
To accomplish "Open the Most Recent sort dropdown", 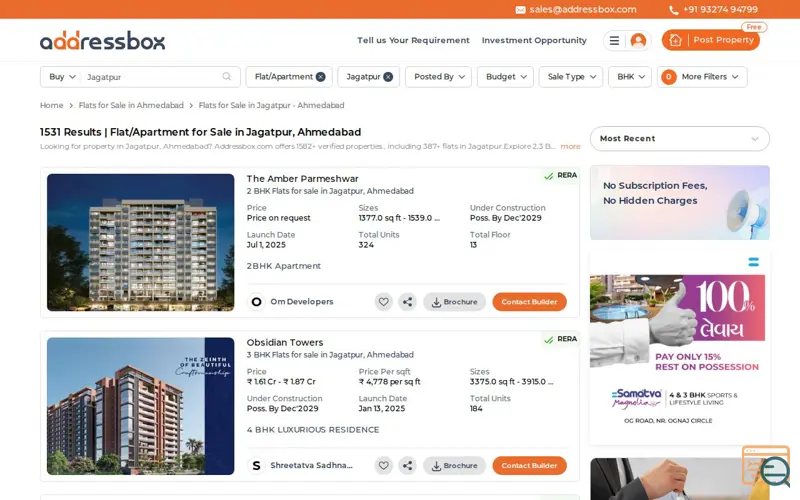I will [680, 139].
